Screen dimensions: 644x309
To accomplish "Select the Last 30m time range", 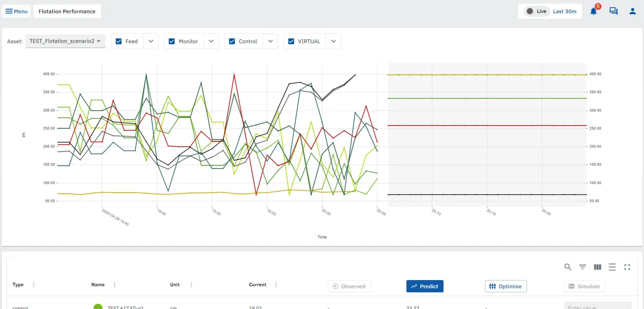I will pyautogui.click(x=564, y=11).
